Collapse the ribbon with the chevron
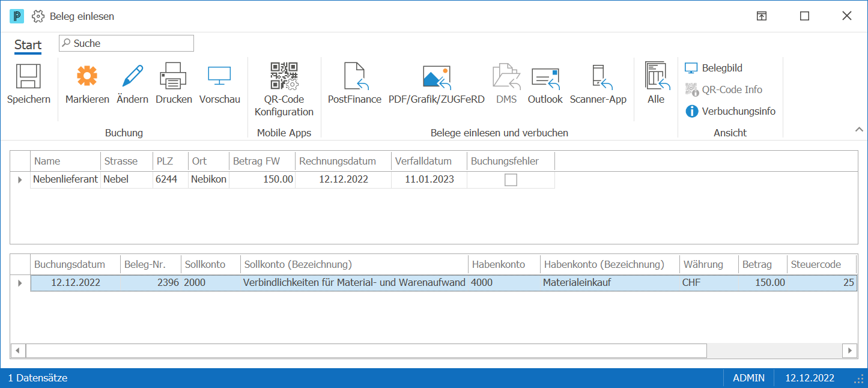Image resolution: width=868 pixels, height=388 pixels. (858, 129)
